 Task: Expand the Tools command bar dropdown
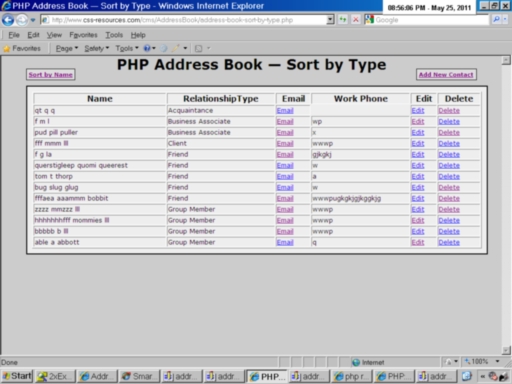(127, 49)
